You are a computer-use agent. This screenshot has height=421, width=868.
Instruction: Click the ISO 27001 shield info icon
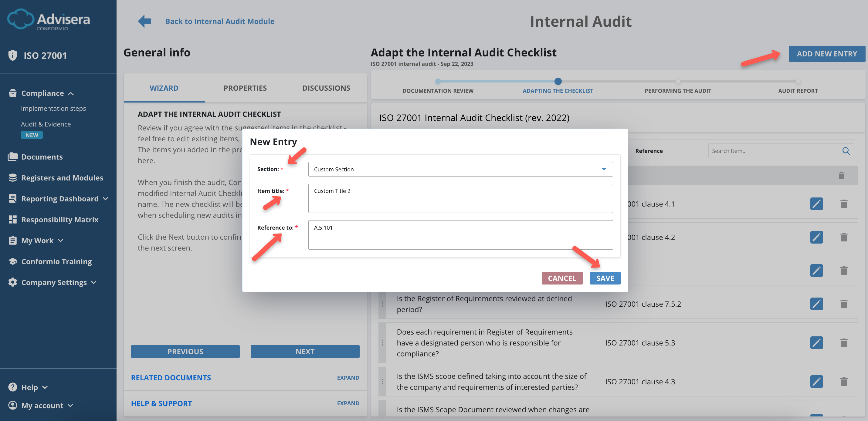(x=12, y=55)
